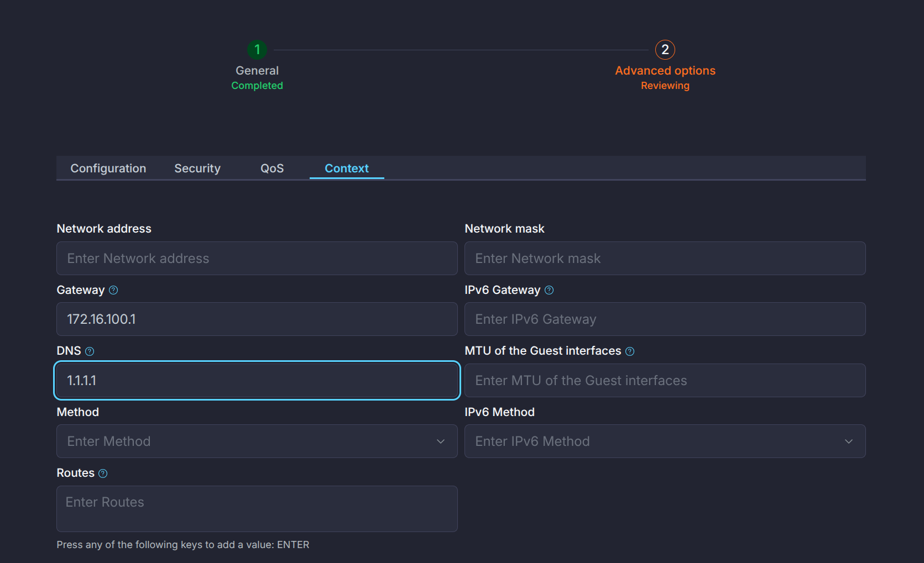924x563 pixels.
Task: Focus the MTU of the Guest interfaces field
Action: tap(665, 381)
